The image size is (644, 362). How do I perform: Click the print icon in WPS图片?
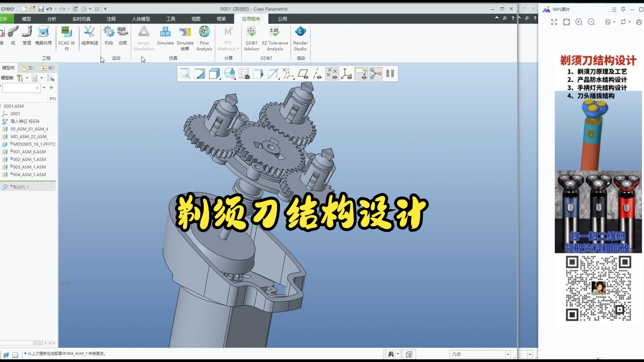pos(639,22)
